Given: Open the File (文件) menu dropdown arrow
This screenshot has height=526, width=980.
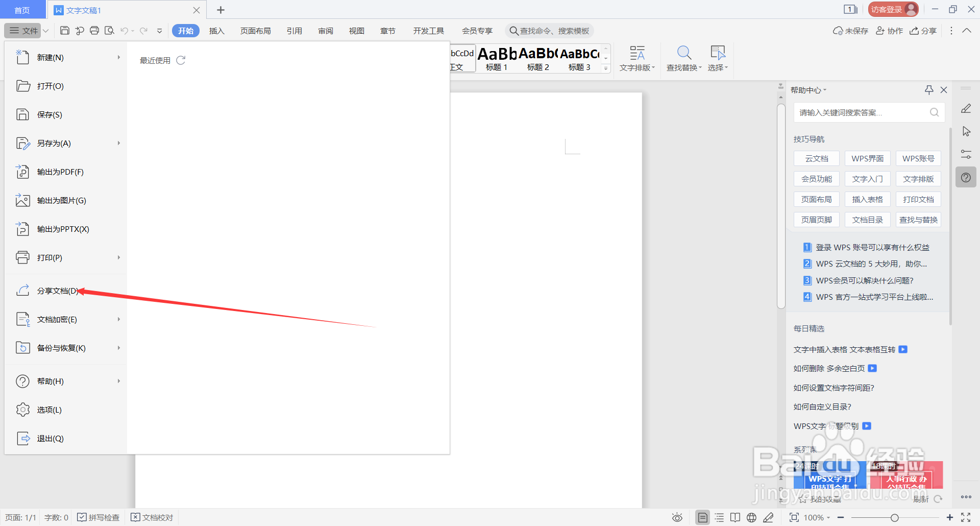Looking at the screenshot, I should [45, 31].
